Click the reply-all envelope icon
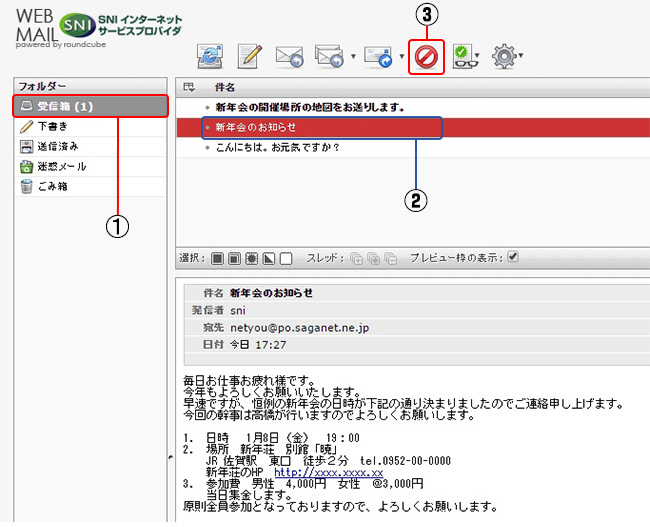 coord(328,56)
